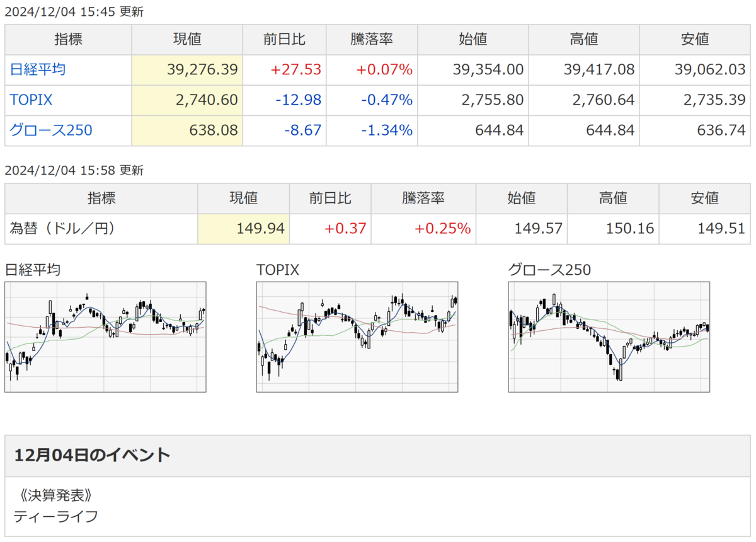Click the 日経平均 rate +0.07%
Viewport: 756px width, 542px height.
pos(384,69)
